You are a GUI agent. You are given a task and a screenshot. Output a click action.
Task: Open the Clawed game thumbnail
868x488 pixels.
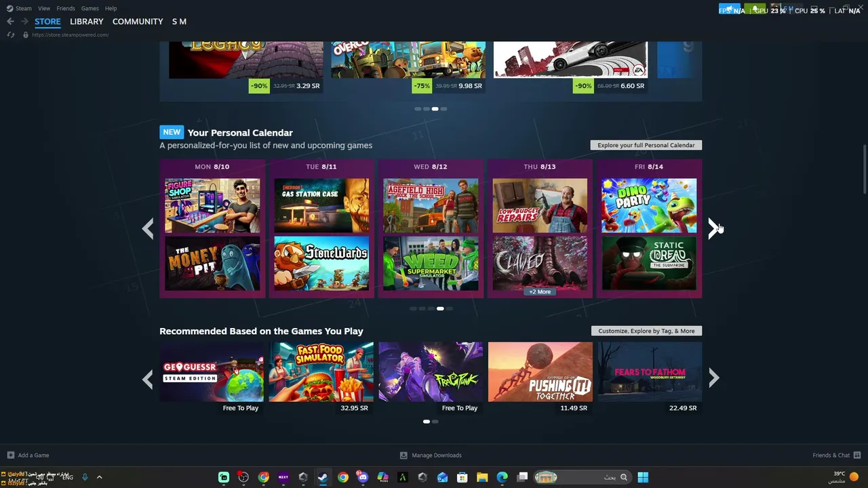540,263
